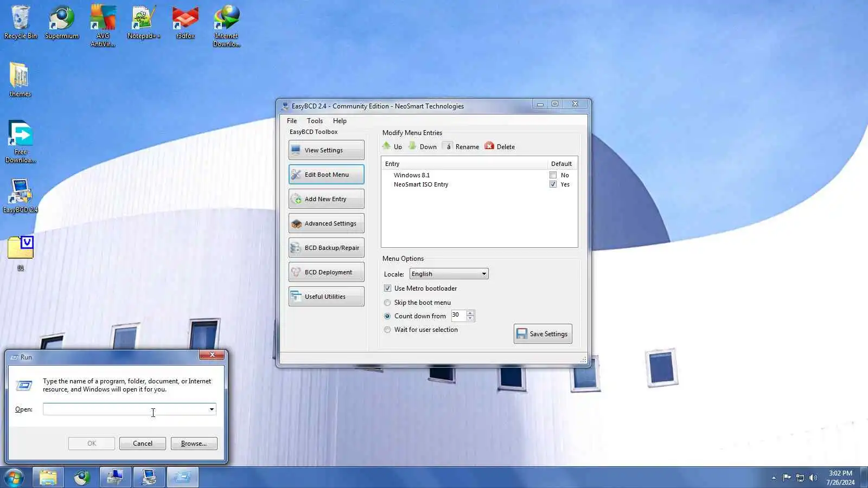This screenshot has width=868, height=488.
Task: Open the Locale dropdown showing English
Action: click(449, 274)
